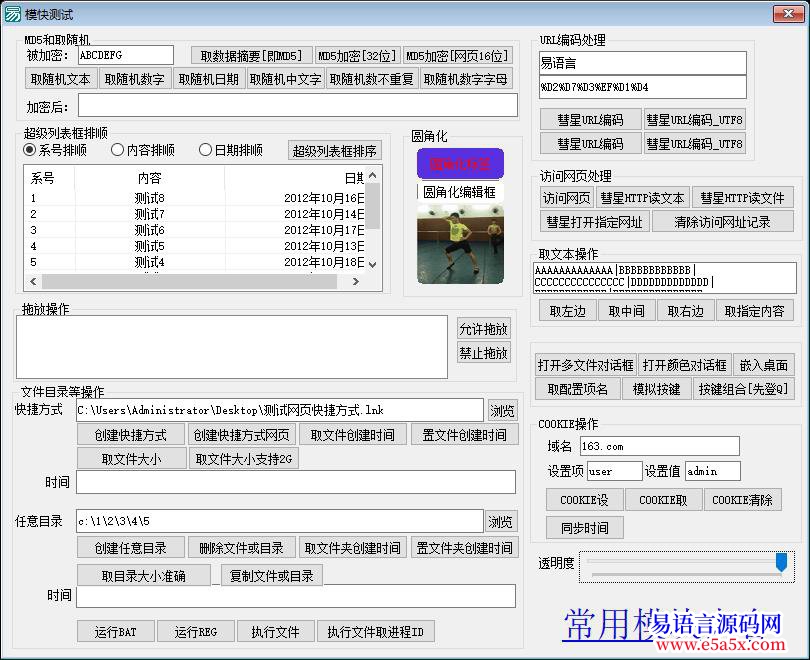
Task: Click the purple 圆角化标签 rounded button
Action: [459, 163]
